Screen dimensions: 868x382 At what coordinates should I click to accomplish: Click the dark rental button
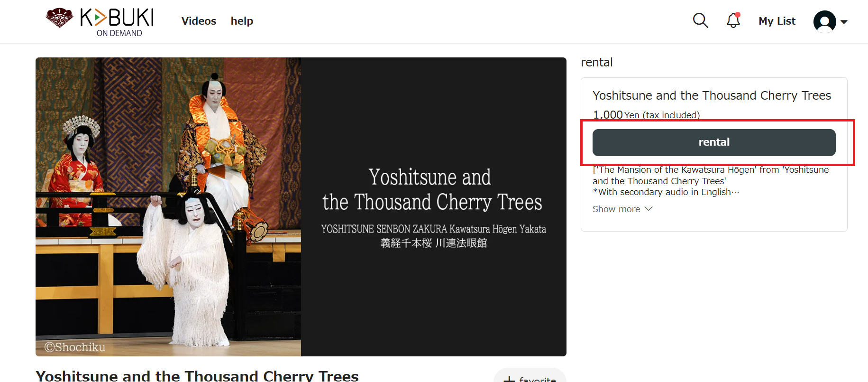coord(714,142)
